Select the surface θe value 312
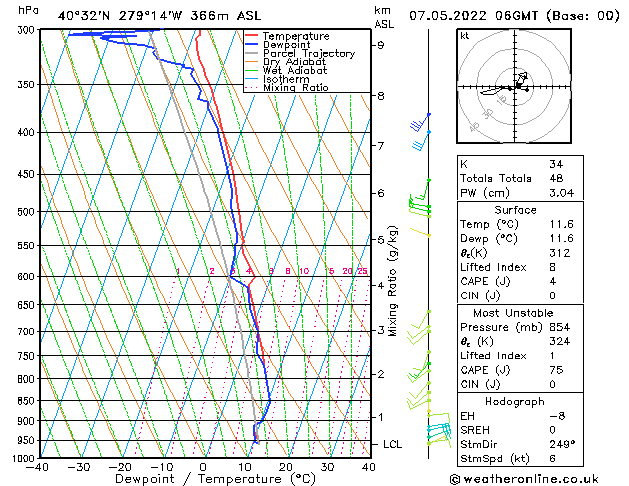This screenshot has height=486, width=629. click(x=560, y=253)
